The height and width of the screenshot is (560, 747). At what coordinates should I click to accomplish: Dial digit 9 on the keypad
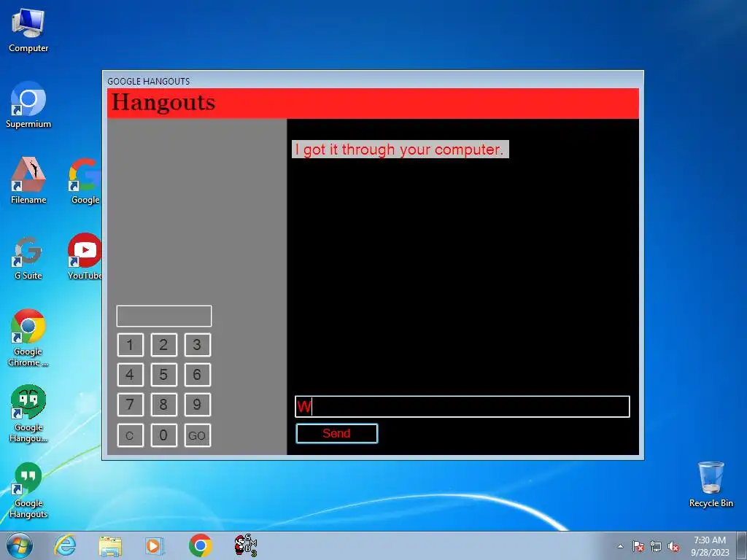click(x=197, y=405)
